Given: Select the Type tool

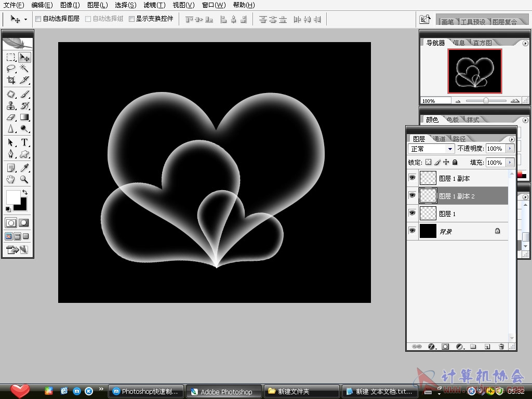Looking at the screenshot, I should 24,142.
